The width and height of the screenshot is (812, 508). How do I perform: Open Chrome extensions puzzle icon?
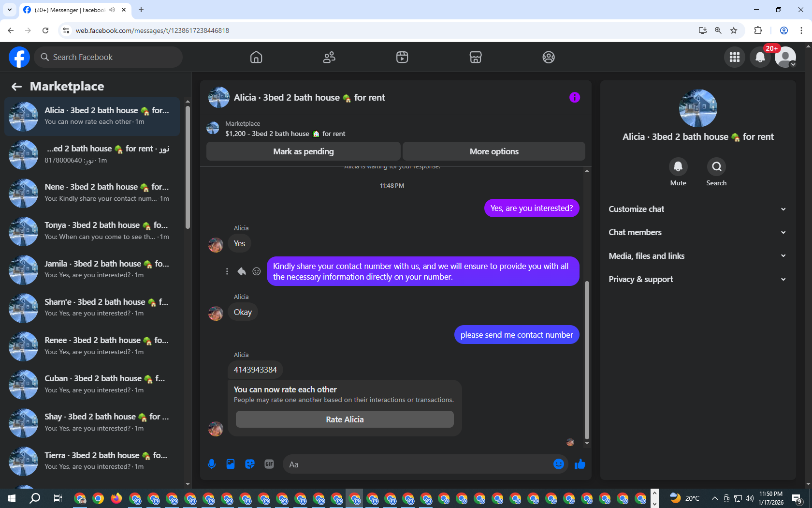758,30
